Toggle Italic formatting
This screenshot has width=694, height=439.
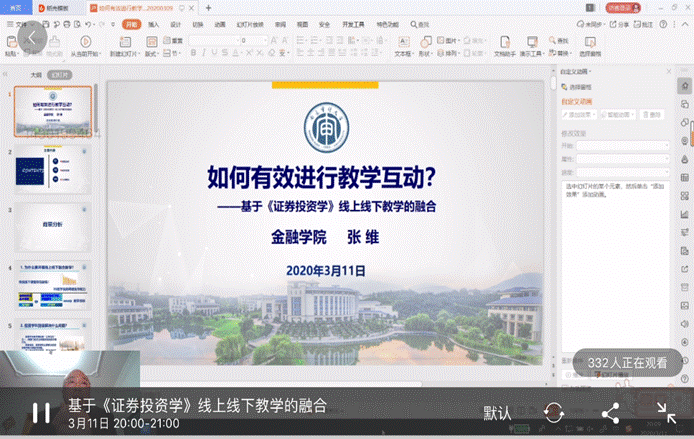tap(204, 53)
